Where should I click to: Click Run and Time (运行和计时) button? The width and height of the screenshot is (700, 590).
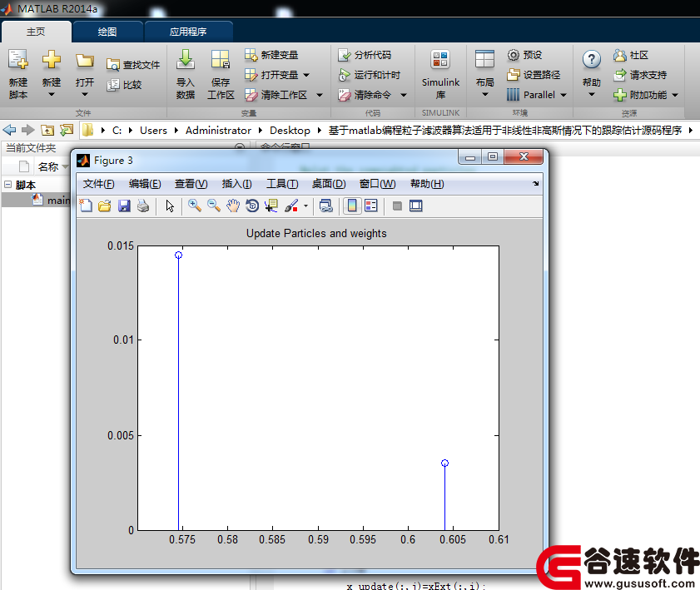pos(370,75)
